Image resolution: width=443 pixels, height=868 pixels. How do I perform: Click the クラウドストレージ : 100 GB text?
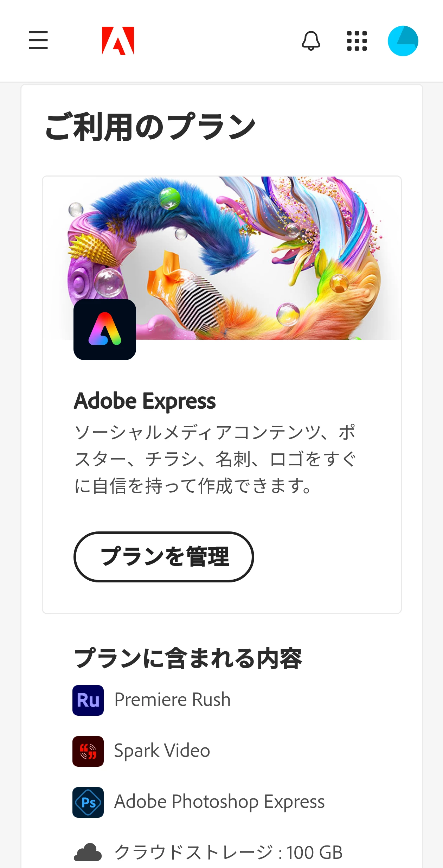(229, 853)
